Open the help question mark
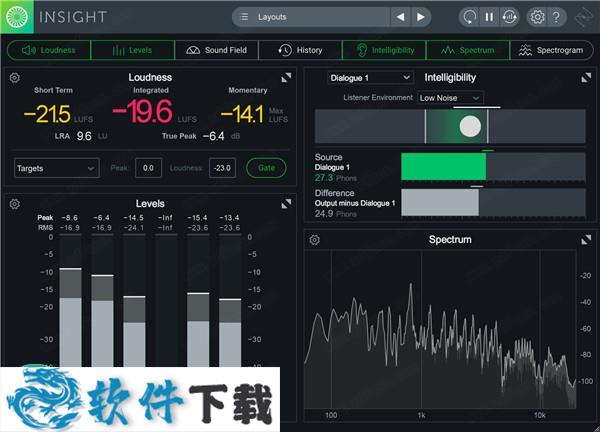The image size is (600, 432). [556, 17]
